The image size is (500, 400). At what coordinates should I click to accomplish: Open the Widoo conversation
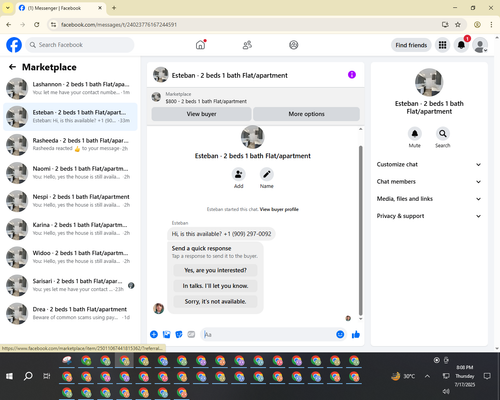pos(70,257)
